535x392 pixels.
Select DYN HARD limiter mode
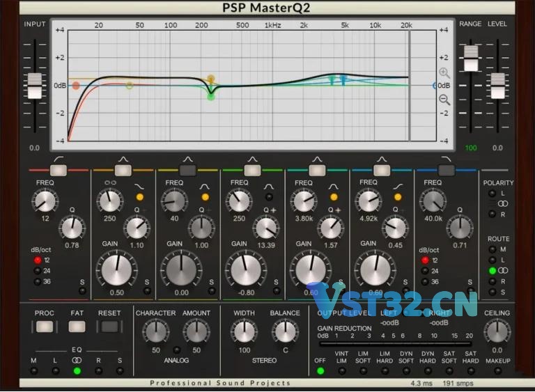pos(428,371)
